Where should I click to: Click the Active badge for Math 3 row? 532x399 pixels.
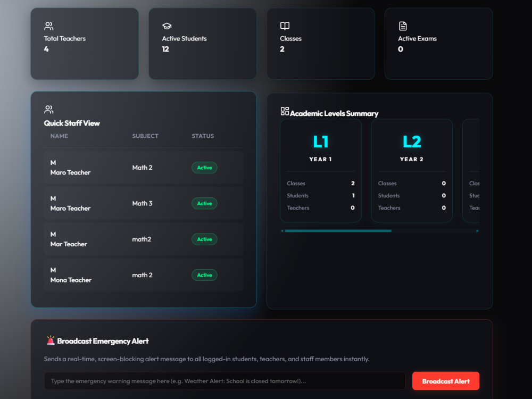point(205,204)
